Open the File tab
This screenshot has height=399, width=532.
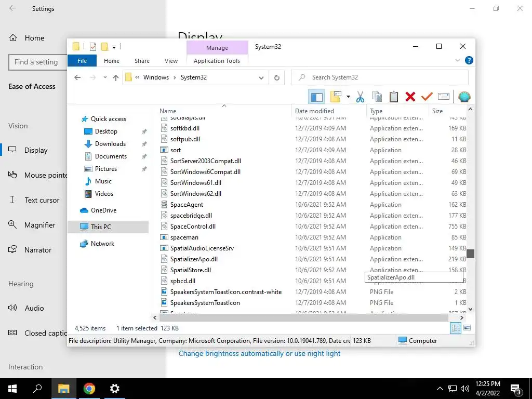[82, 61]
